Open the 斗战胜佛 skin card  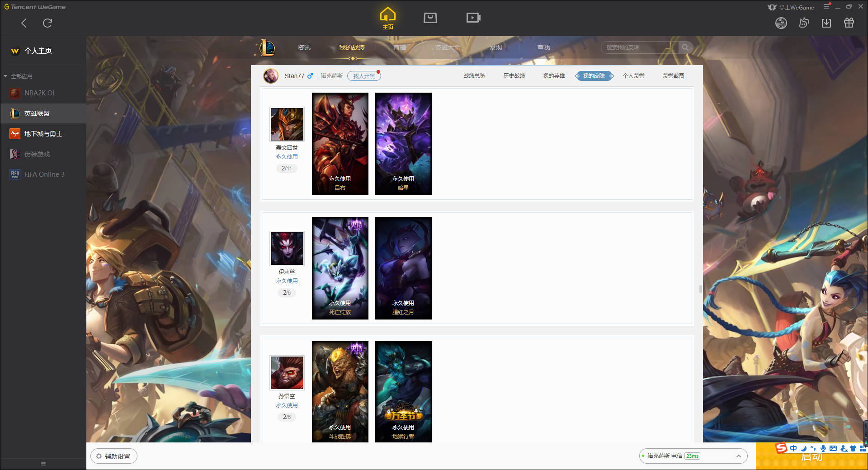coord(340,392)
